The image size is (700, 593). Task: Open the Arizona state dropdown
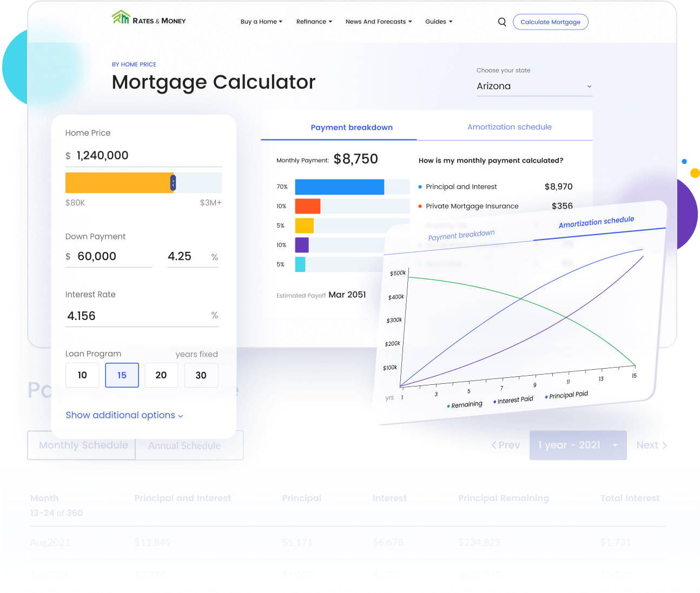[x=534, y=86]
